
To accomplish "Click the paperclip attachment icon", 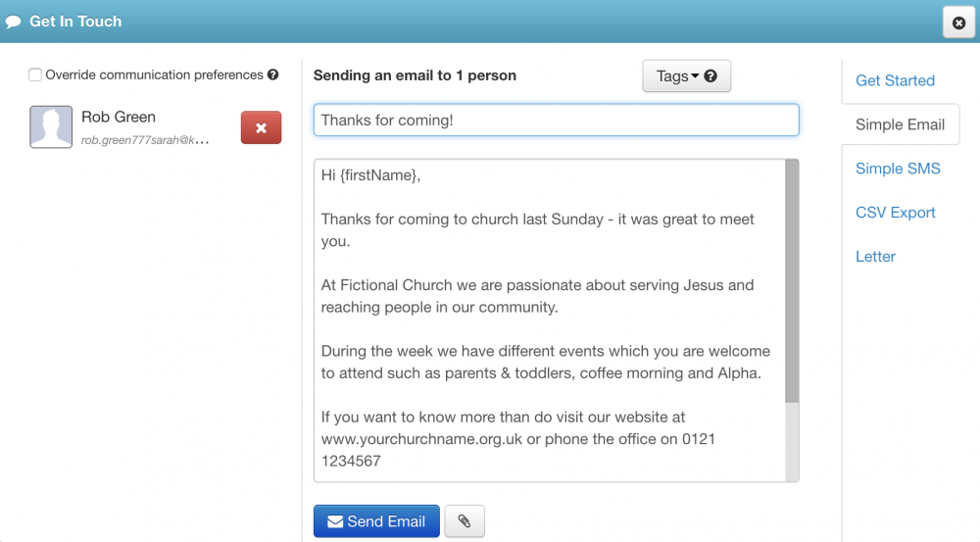I will [x=464, y=520].
